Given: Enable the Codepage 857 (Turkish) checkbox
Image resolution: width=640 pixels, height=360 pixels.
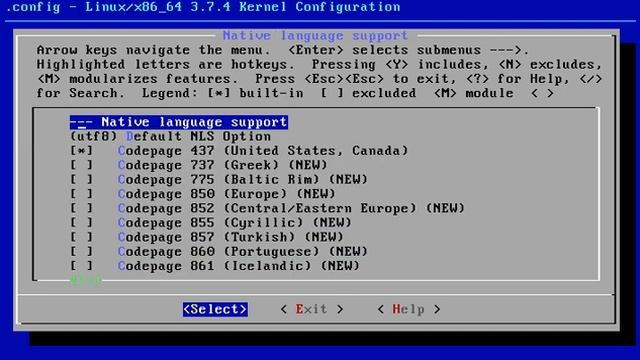Looking at the screenshot, I should point(82,237).
